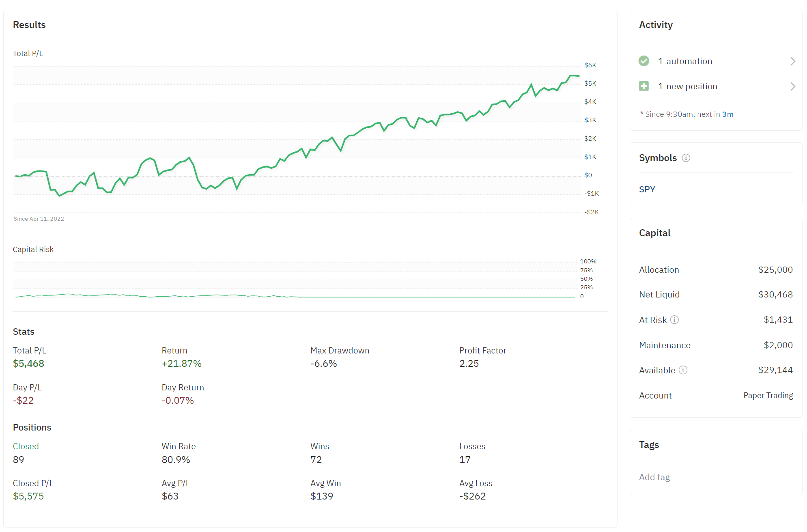Click the Return value +21.87%
Viewport: 807px width, 532px height.
[x=181, y=364]
